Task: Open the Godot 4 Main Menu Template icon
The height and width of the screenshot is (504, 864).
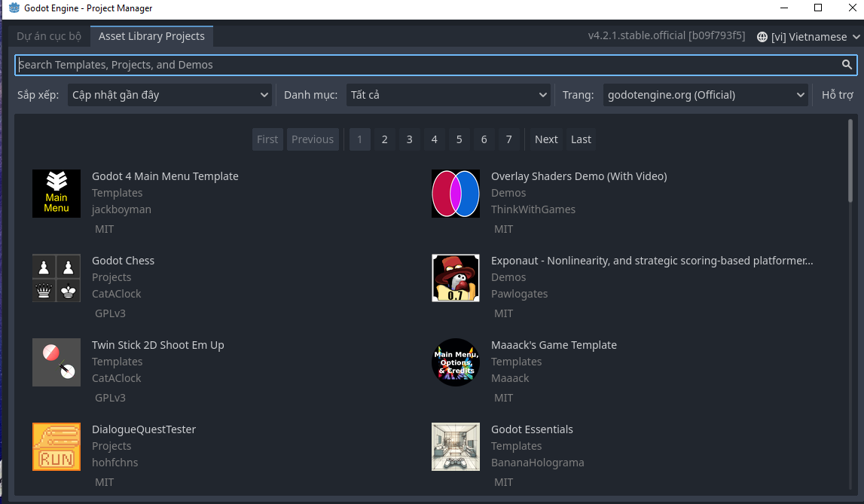Action: (56, 194)
